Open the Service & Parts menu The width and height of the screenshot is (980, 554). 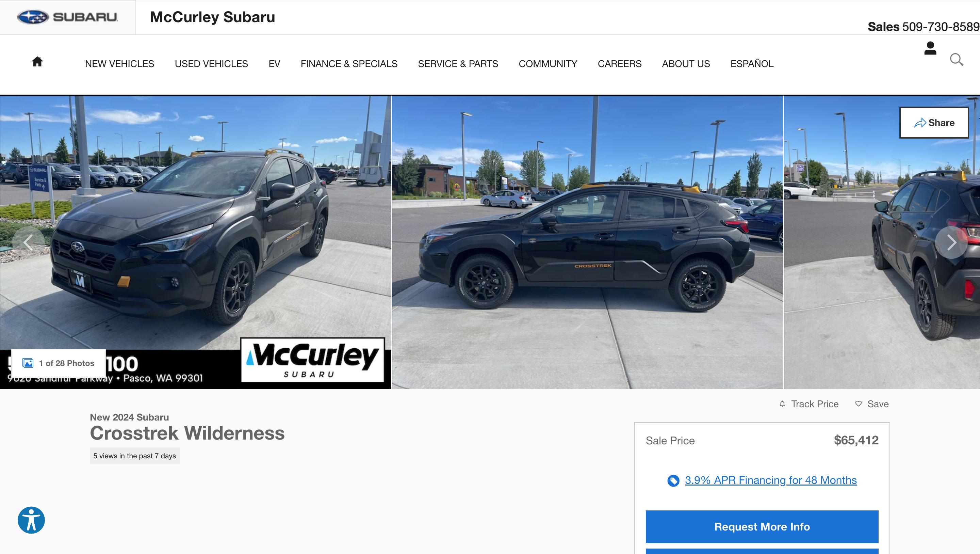(458, 64)
